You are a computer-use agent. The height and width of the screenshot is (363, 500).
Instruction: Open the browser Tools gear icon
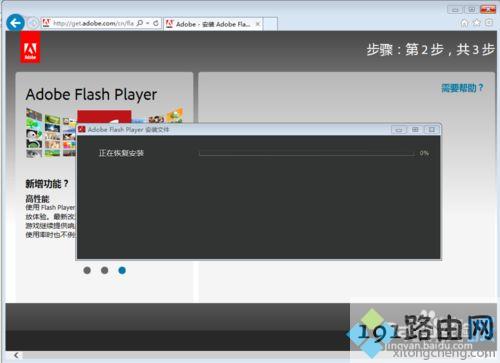tap(489, 22)
